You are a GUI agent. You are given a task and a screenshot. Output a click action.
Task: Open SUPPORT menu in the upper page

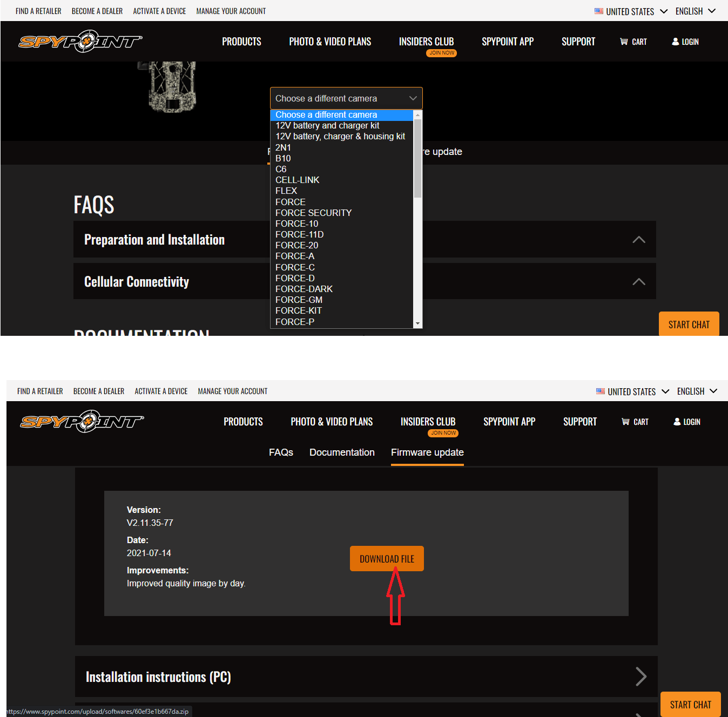coord(578,42)
